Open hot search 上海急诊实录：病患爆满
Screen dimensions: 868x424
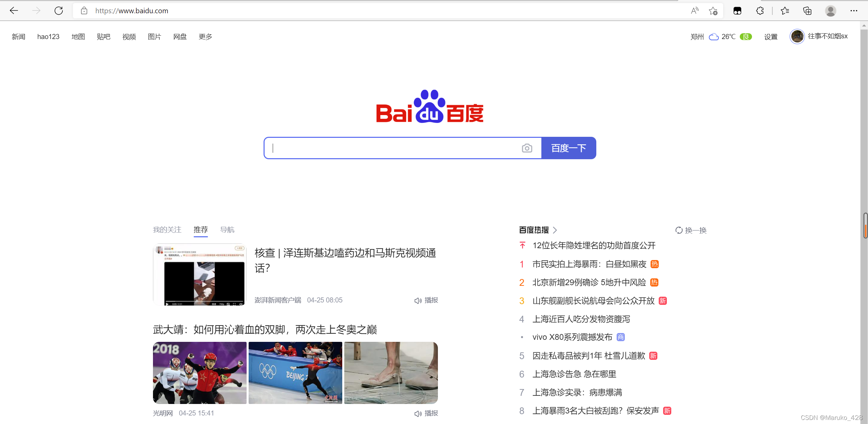point(577,392)
